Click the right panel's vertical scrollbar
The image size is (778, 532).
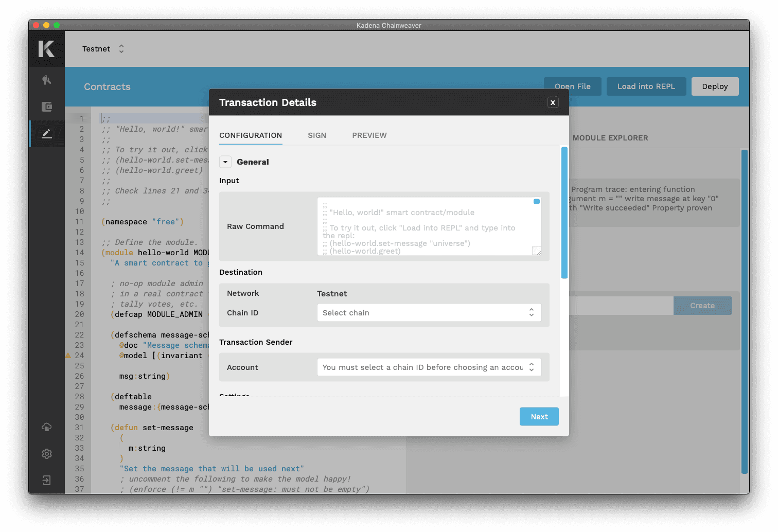tap(744, 311)
